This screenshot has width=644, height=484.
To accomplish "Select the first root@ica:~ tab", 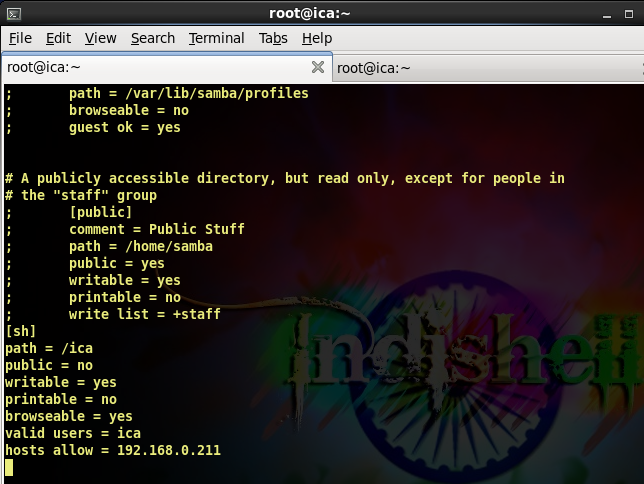I will pos(166,67).
